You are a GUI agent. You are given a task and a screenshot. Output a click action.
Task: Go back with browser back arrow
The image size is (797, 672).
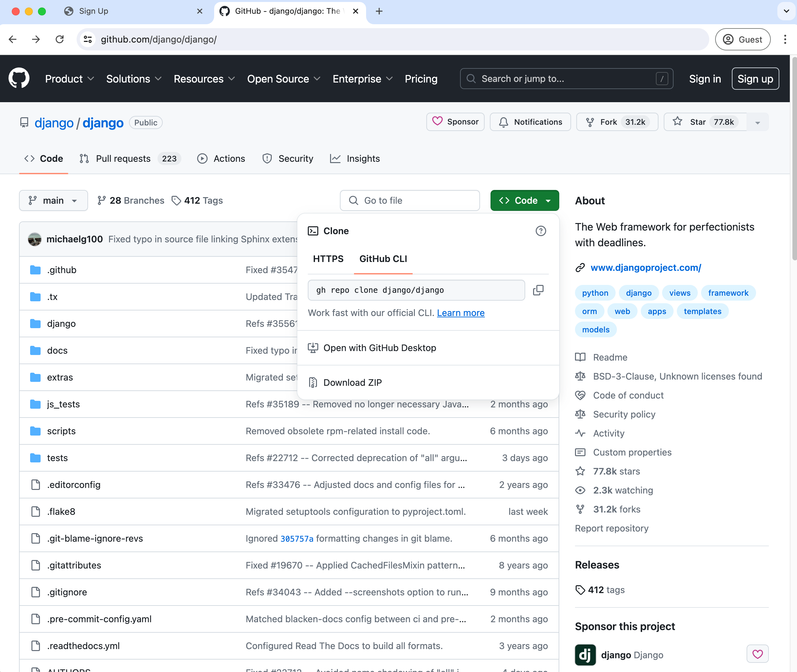[x=12, y=39]
